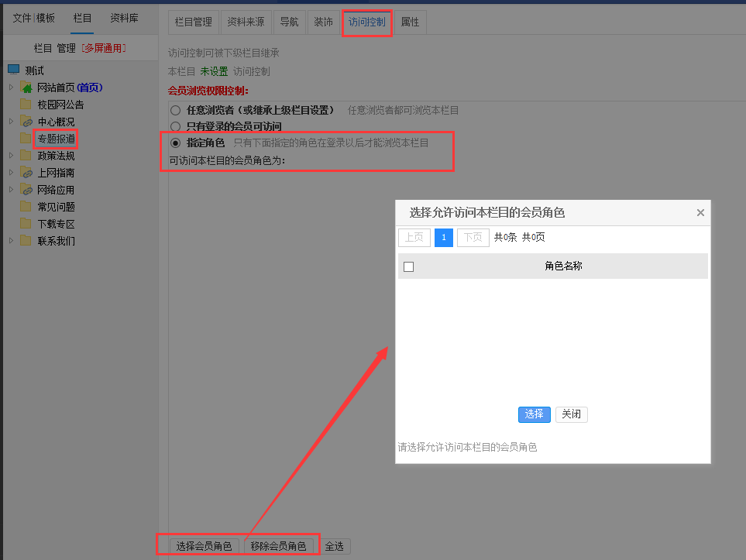This screenshot has height=560, width=746.
Task: Tick the select-all checkbox beside 角色名称
Action: coord(409,266)
